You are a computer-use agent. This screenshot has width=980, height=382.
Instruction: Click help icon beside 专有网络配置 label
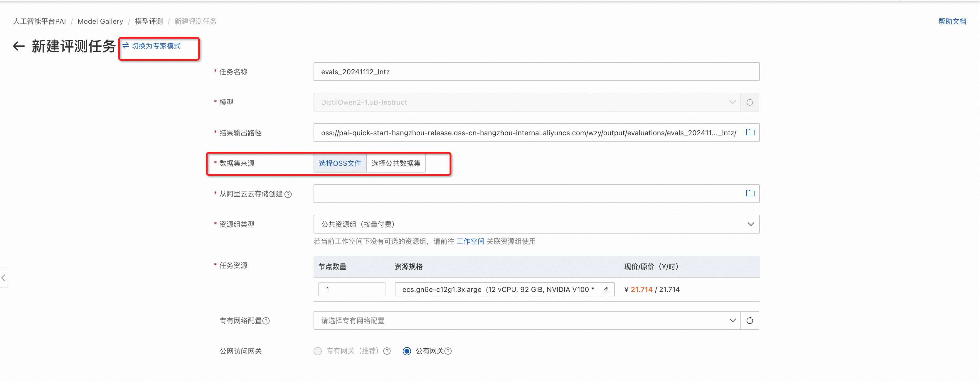(266, 321)
